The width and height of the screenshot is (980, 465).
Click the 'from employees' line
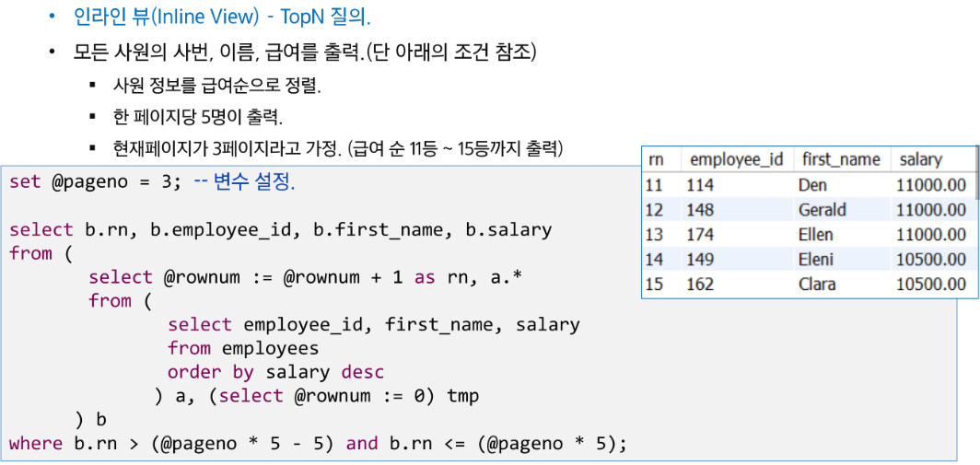tap(243, 348)
